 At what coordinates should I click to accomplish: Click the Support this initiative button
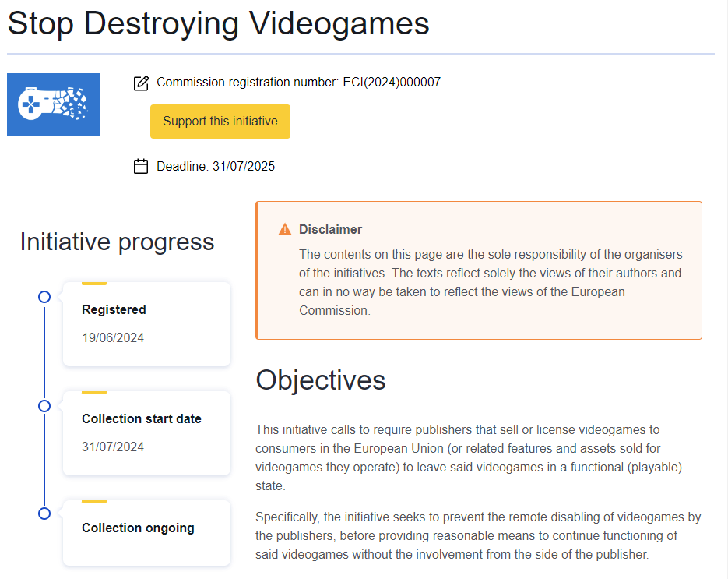click(x=220, y=122)
